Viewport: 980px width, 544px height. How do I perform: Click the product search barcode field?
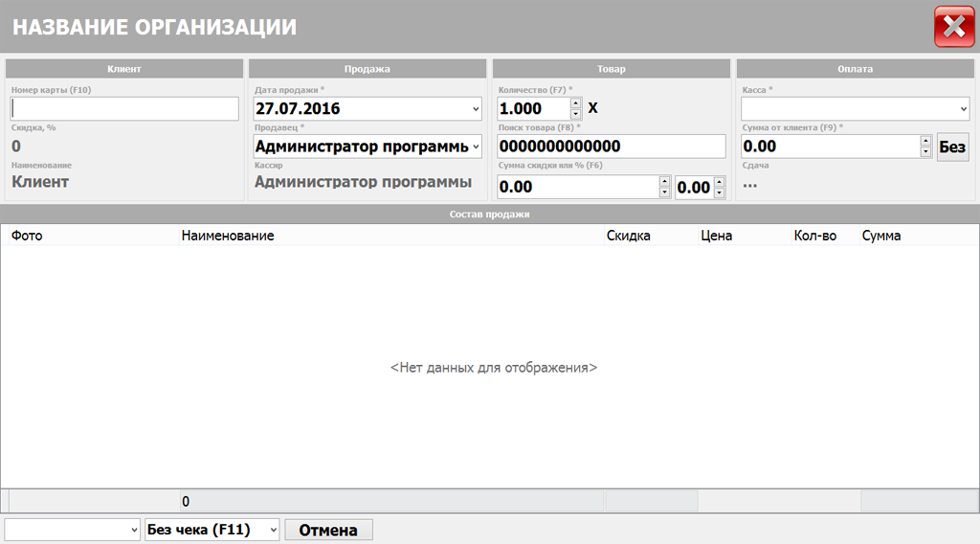pyautogui.click(x=612, y=147)
